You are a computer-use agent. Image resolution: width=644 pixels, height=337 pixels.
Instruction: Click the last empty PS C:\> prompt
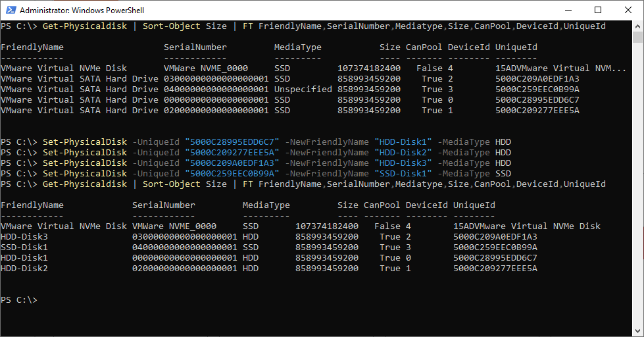pos(19,300)
